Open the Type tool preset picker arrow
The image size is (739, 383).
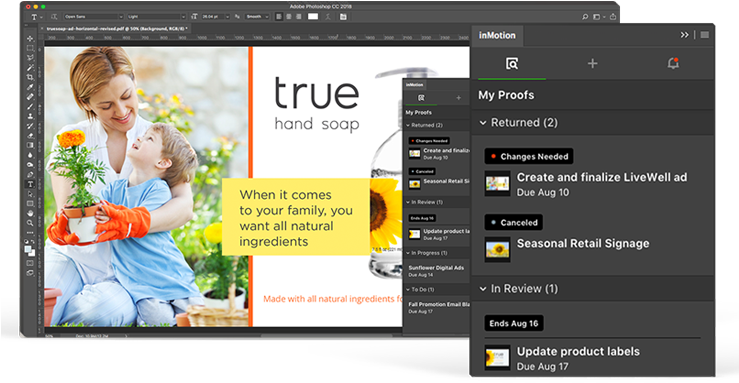click(41, 17)
